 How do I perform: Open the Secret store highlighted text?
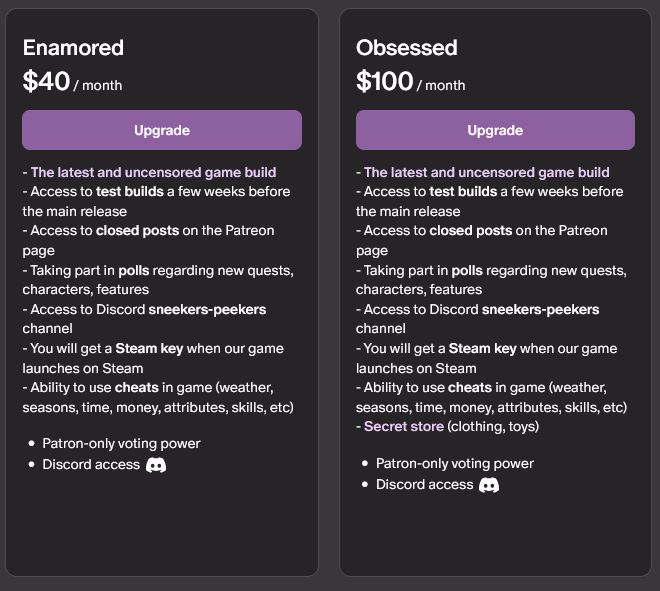(x=404, y=426)
